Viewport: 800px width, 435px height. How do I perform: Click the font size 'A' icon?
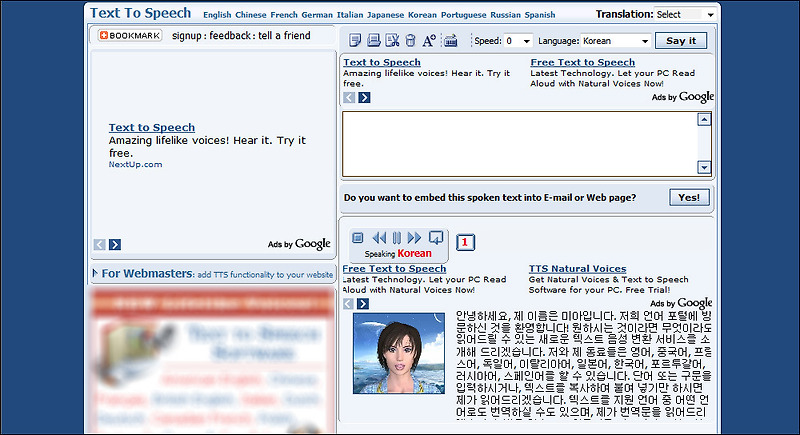(429, 40)
